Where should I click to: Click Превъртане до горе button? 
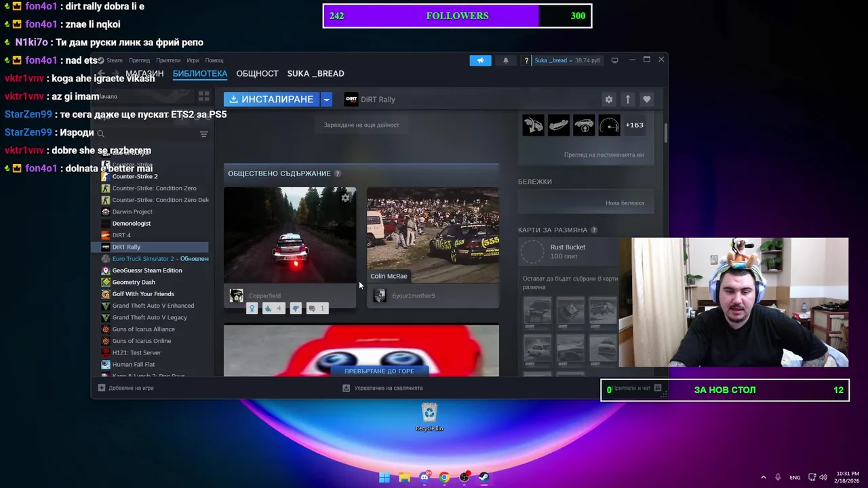(x=379, y=371)
